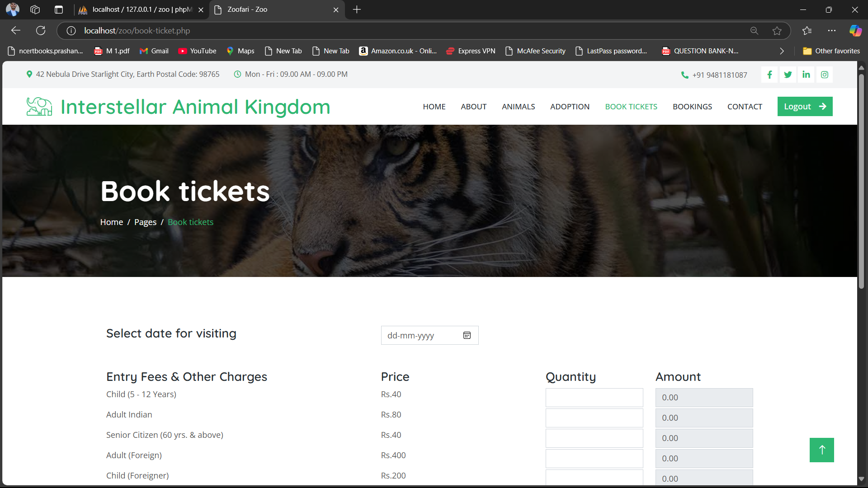The height and width of the screenshot is (488, 868).
Task: Open the LinkedIn social icon
Action: pyautogui.click(x=806, y=75)
